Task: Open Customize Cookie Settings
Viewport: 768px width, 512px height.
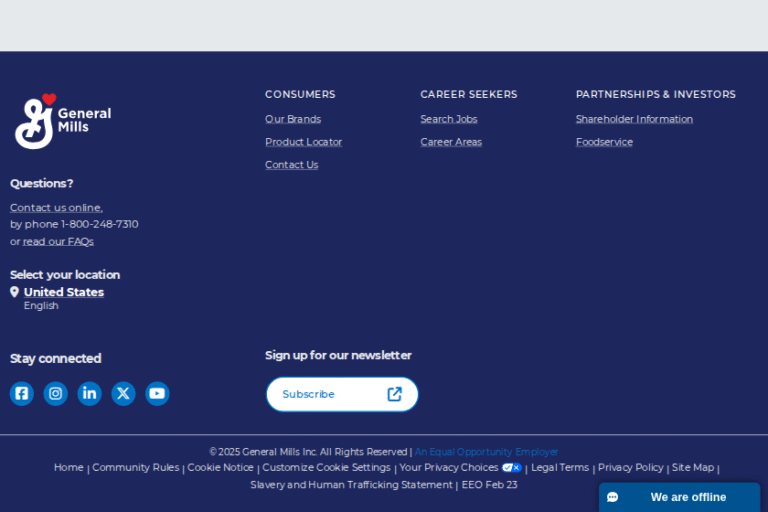Action: coord(326,468)
